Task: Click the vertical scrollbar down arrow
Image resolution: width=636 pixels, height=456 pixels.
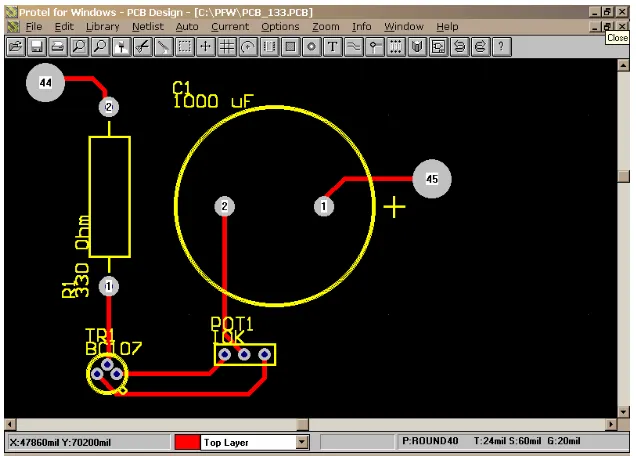Action: [x=623, y=412]
